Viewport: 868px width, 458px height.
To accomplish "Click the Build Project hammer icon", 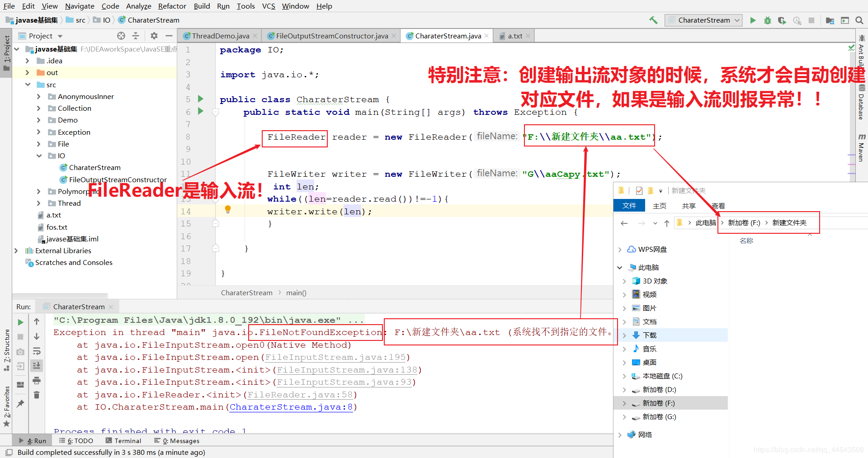I will (653, 20).
